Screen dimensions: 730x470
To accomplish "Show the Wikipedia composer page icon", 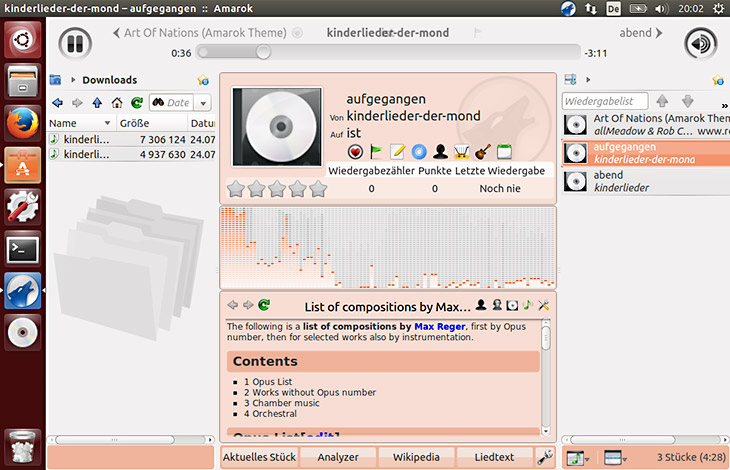I will click(x=497, y=305).
